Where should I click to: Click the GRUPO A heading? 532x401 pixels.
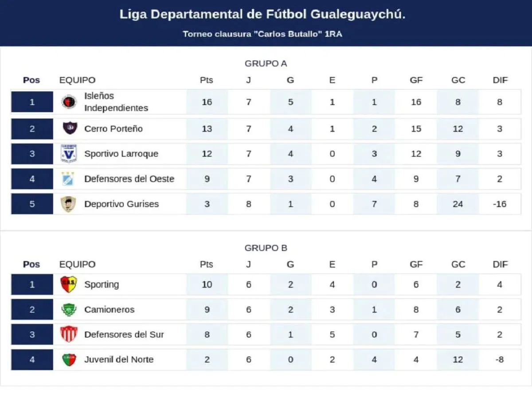pos(266,63)
